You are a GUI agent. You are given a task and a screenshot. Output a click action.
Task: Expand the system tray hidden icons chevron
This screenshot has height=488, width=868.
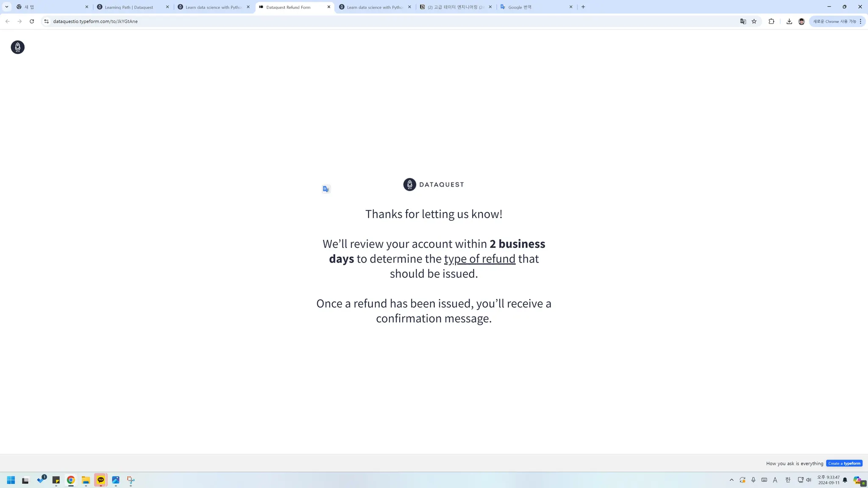(732, 480)
